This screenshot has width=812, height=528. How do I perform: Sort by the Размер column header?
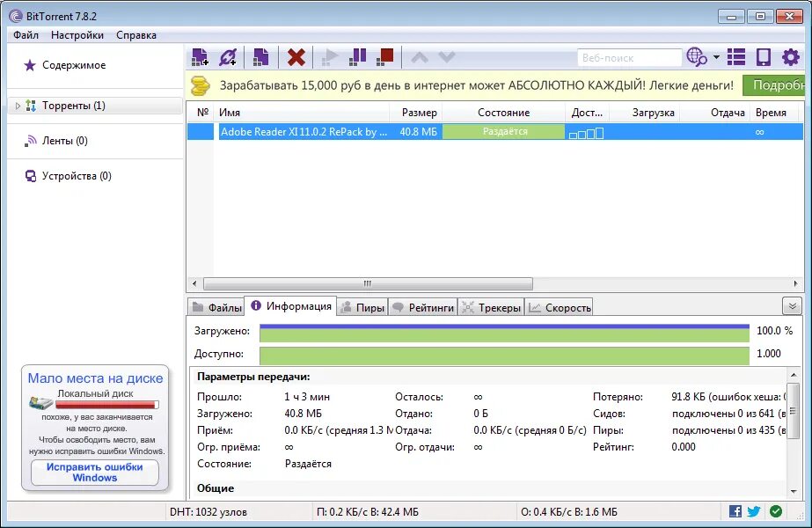click(416, 113)
